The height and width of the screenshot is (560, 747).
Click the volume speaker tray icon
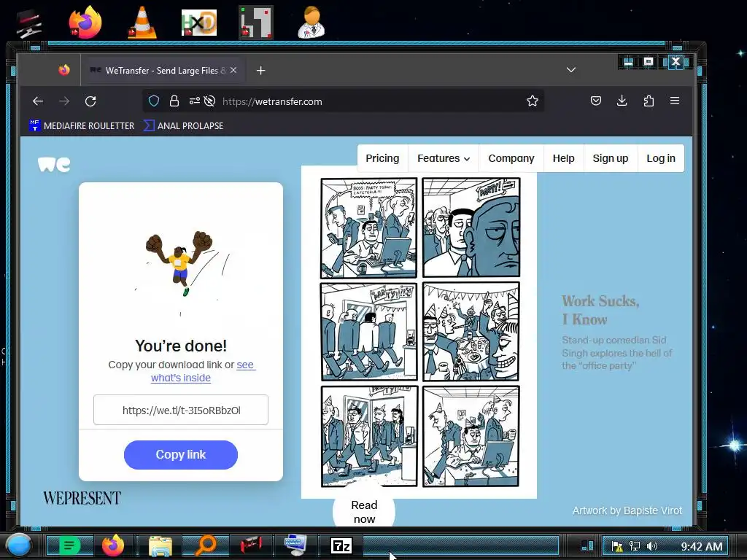tap(652, 546)
